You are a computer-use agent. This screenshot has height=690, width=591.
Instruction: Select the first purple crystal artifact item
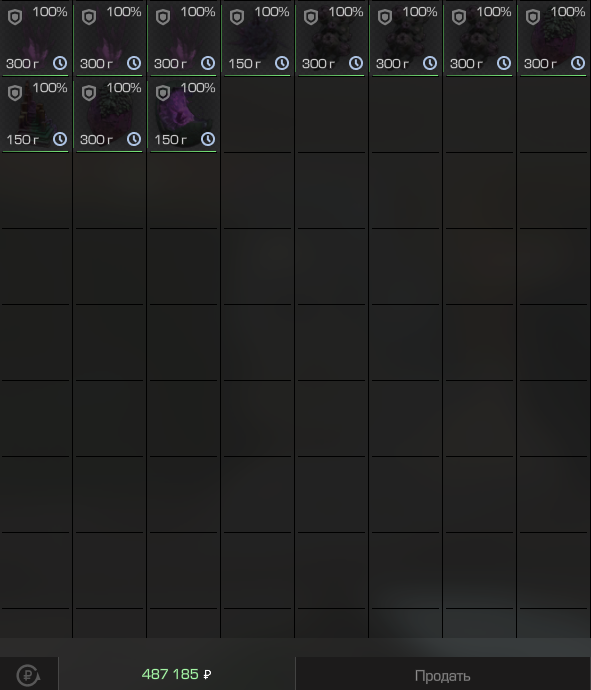[36, 38]
